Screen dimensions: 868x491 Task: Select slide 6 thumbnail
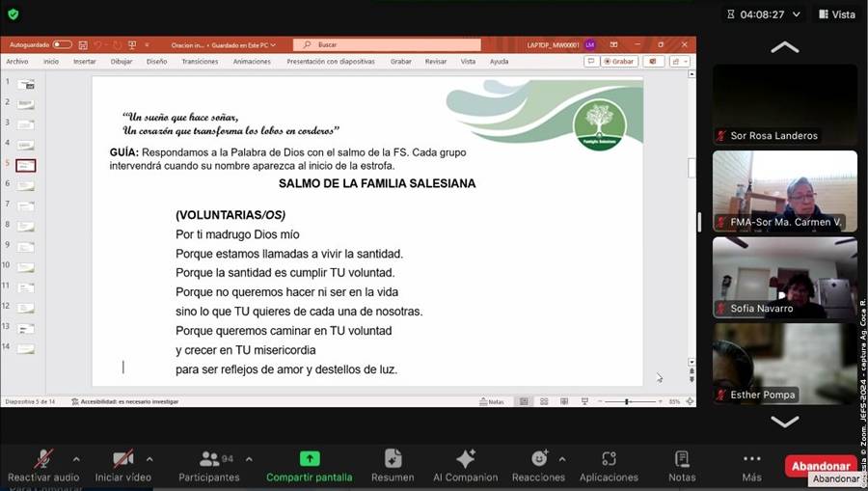tap(26, 186)
